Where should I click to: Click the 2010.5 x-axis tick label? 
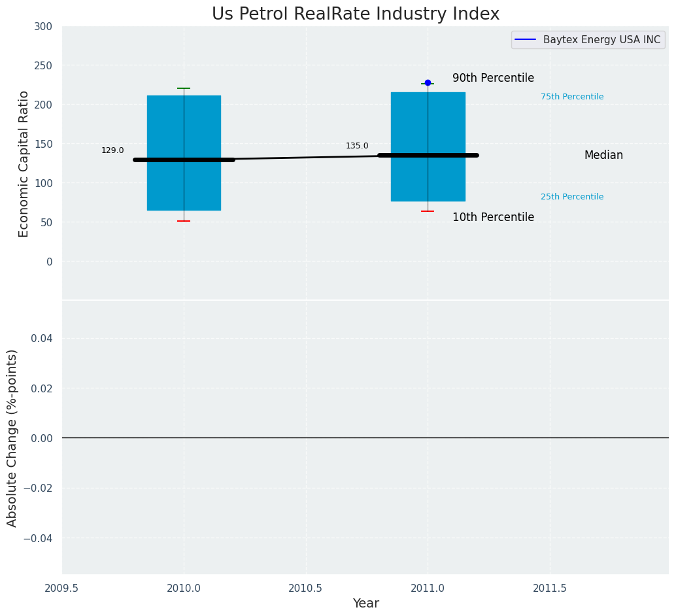pos(306,588)
